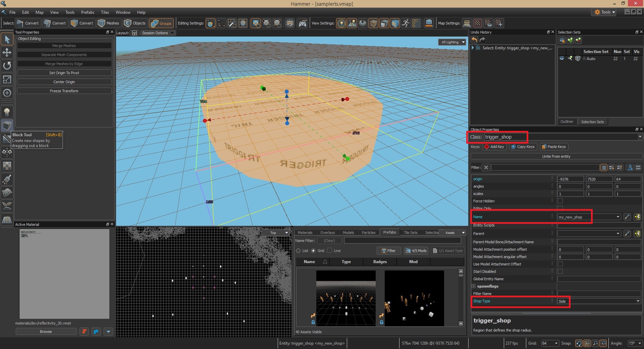This screenshot has height=349, width=644.
Task: Click the Undo arrow in Undo History
Action: pos(474,40)
